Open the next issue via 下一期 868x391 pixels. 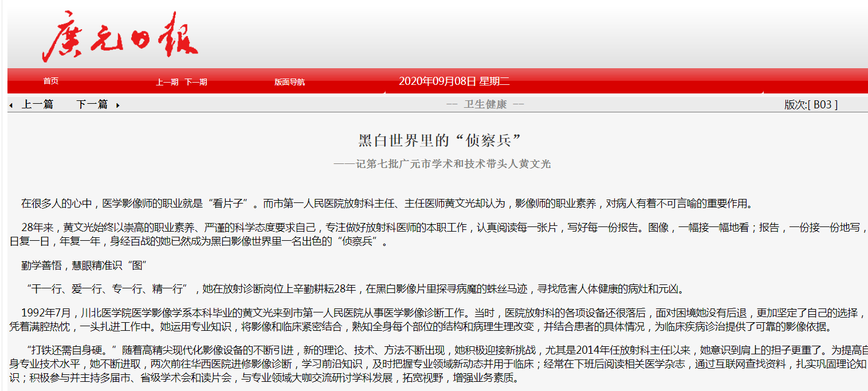(x=195, y=82)
